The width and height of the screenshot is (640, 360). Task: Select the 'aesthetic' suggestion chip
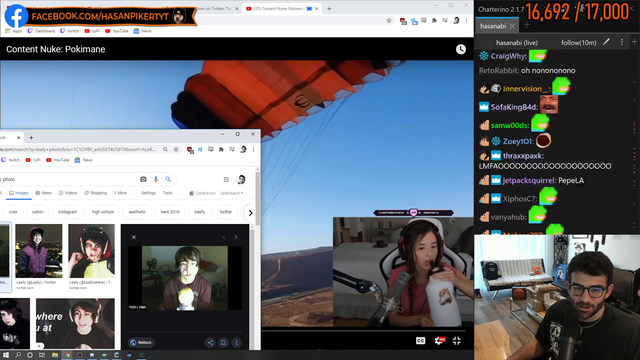[137, 212]
